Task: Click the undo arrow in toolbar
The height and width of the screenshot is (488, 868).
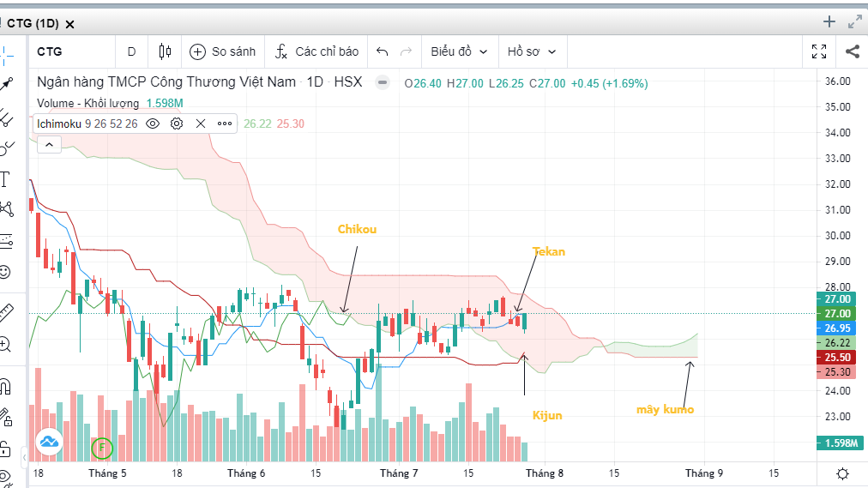Action: 382,51
